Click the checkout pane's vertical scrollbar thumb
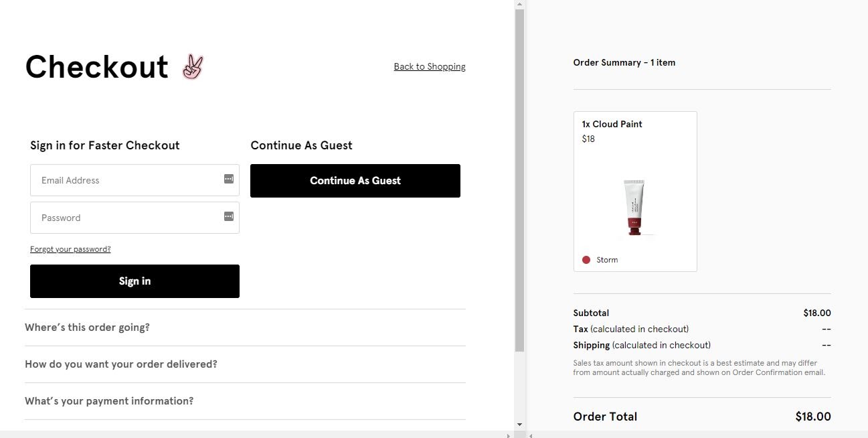Viewport: 868px width, 438px height. pos(519,181)
